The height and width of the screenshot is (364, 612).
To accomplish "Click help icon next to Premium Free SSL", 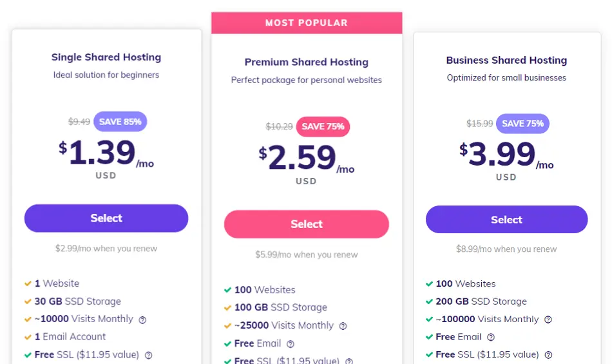I will (349, 361).
